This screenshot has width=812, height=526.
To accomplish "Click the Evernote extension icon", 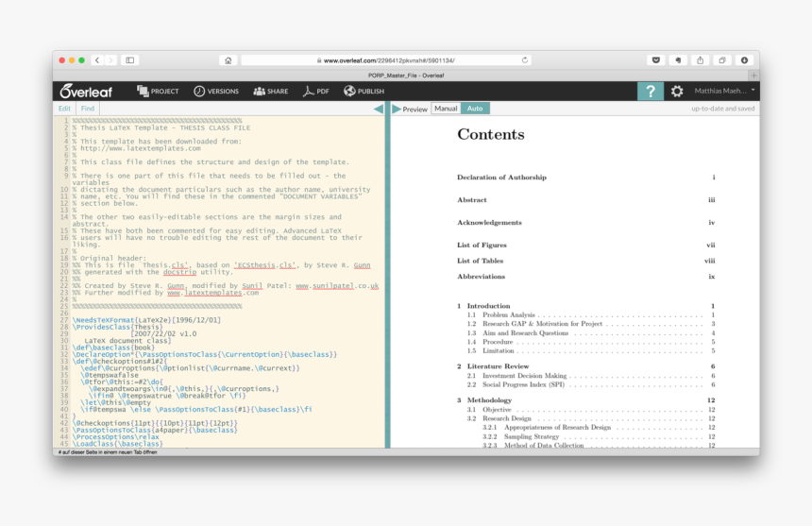I will pyautogui.click(x=678, y=60).
